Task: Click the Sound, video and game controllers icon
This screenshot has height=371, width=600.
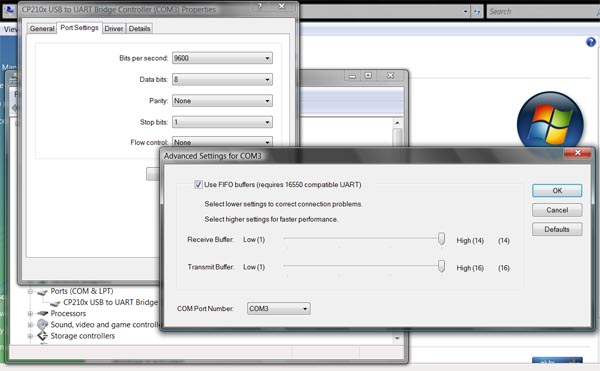Action: [42, 325]
